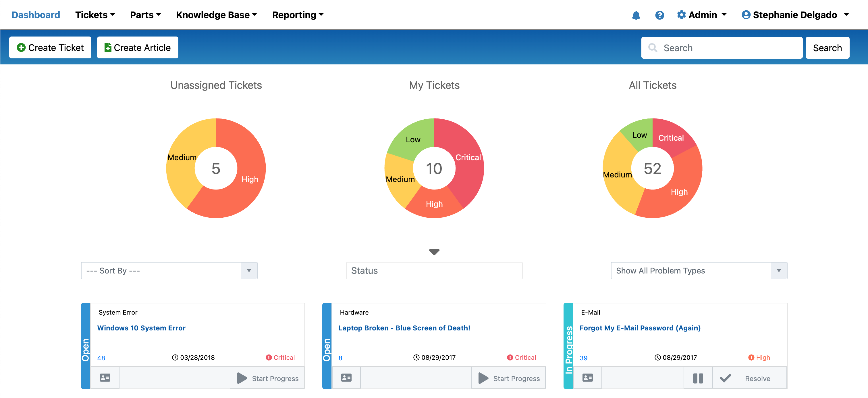Screen dimensions: 868x398
Task: Open the Knowledge Base menu
Action: pyautogui.click(x=216, y=15)
